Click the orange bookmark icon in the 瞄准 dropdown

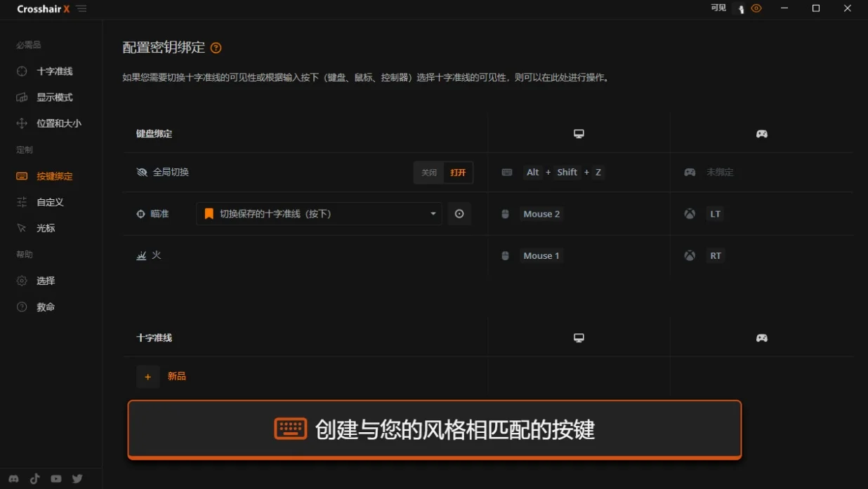pos(209,214)
